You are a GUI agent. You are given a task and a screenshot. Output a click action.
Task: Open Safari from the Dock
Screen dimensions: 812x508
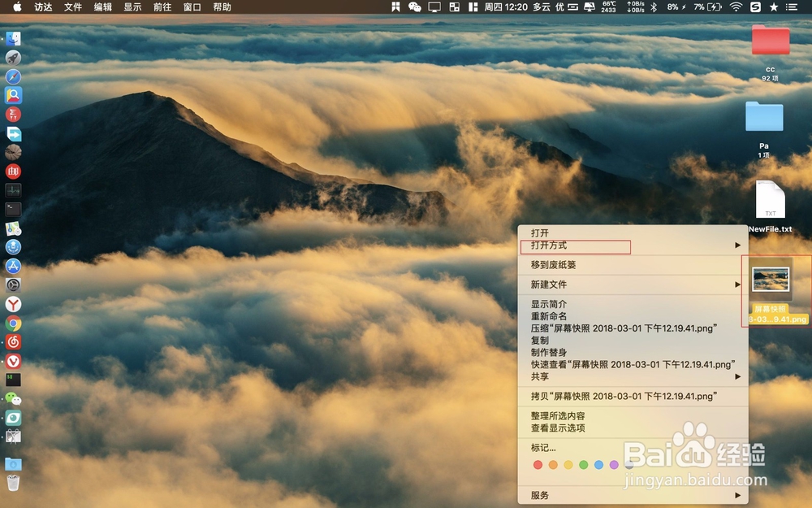click(13, 76)
